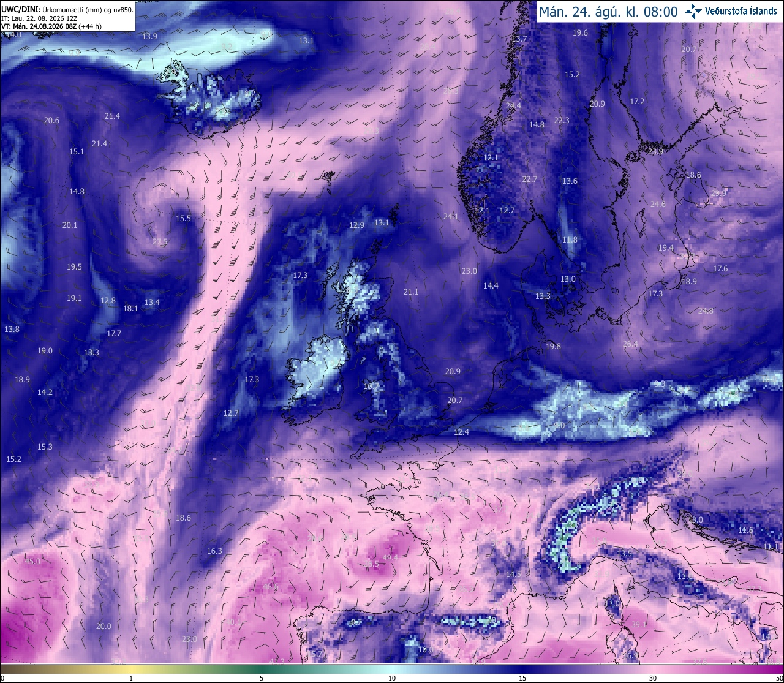
Task: Click the 21.1 value over the North Sea
Action: pos(411,292)
